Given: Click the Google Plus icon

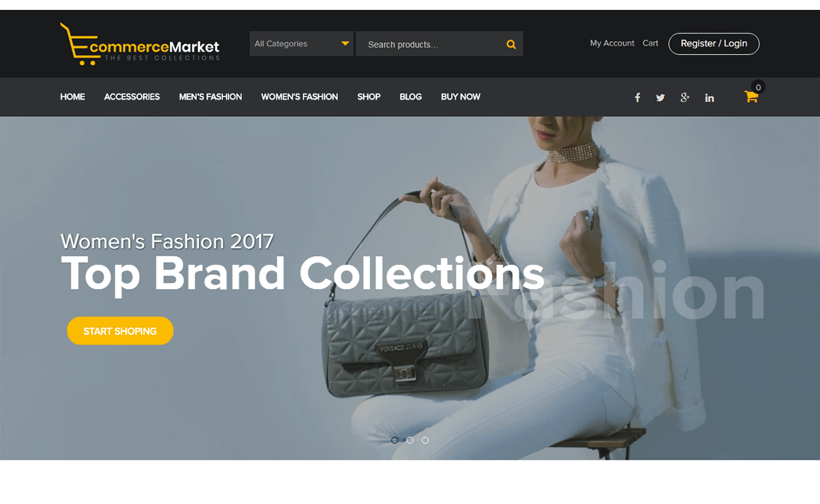Looking at the screenshot, I should click(685, 97).
